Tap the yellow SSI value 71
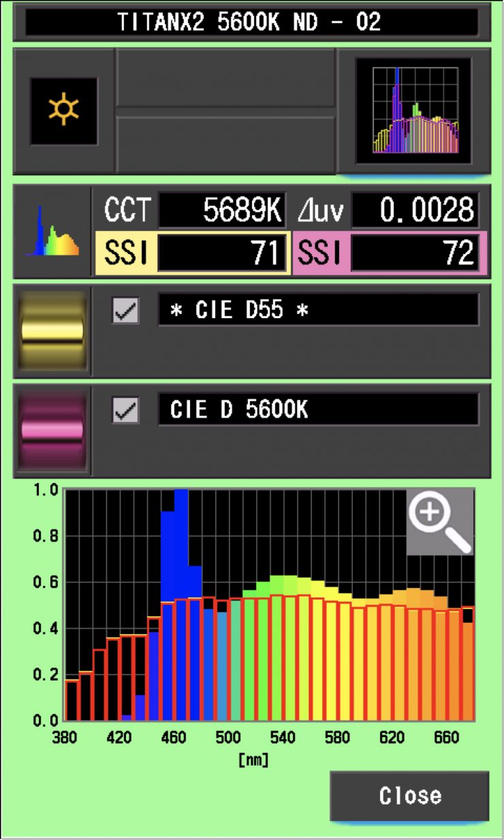The image size is (504, 840). tap(222, 253)
